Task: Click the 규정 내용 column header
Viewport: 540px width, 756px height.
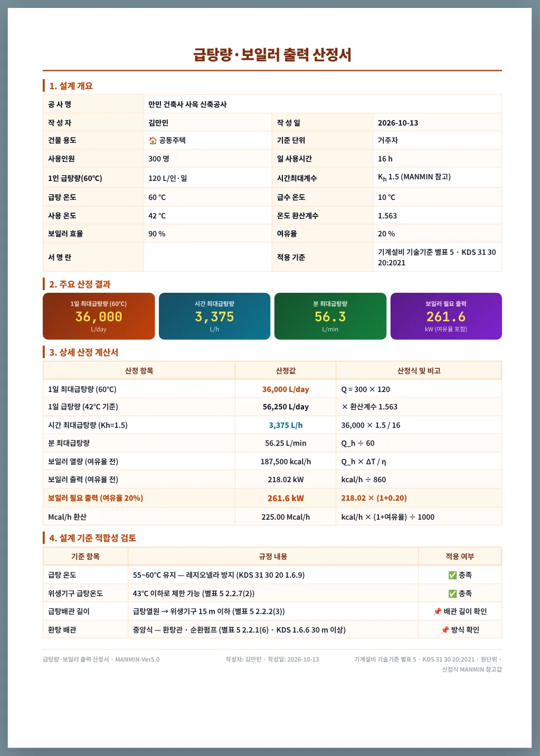Action: pos(273,556)
